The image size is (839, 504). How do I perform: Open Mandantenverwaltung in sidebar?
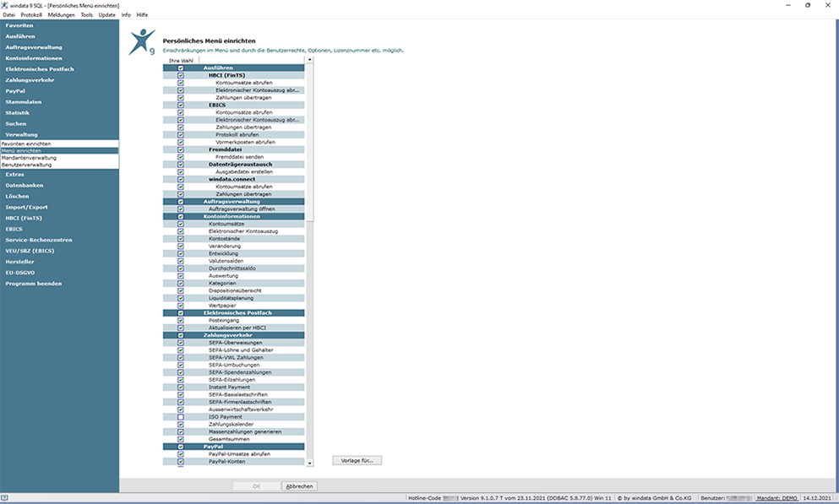pos(59,158)
